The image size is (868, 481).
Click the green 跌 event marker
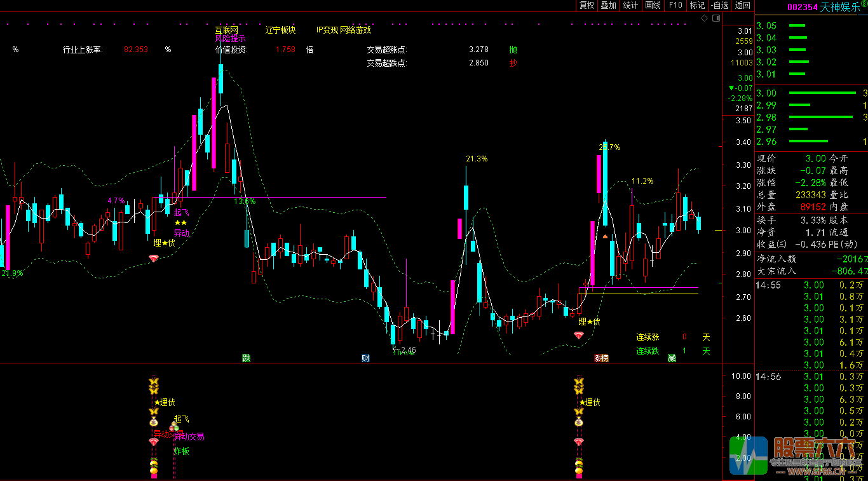247,358
